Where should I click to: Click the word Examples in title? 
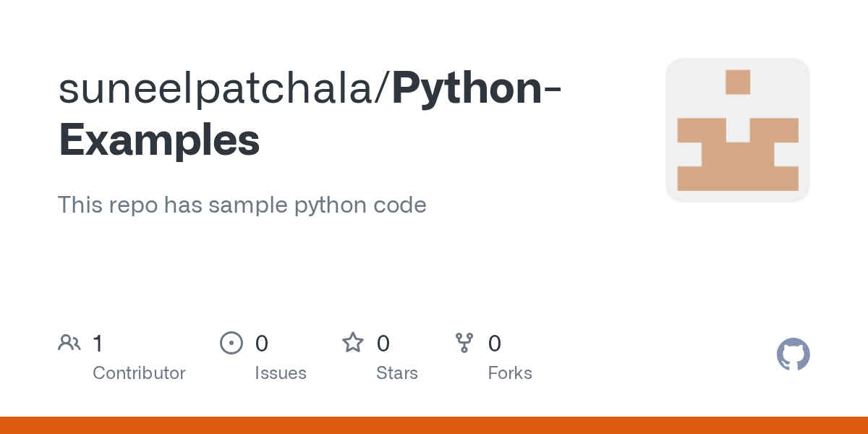tap(159, 140)
